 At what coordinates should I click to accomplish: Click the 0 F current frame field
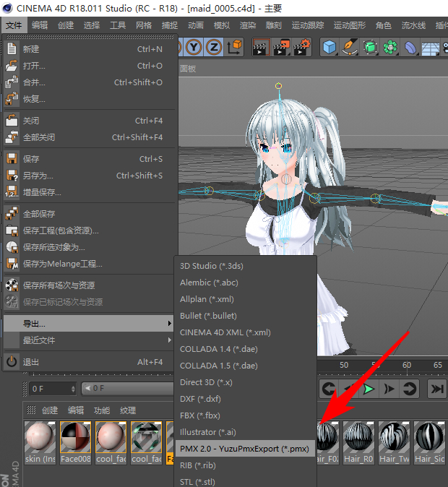pyautogui.click(x=53, y=389)
